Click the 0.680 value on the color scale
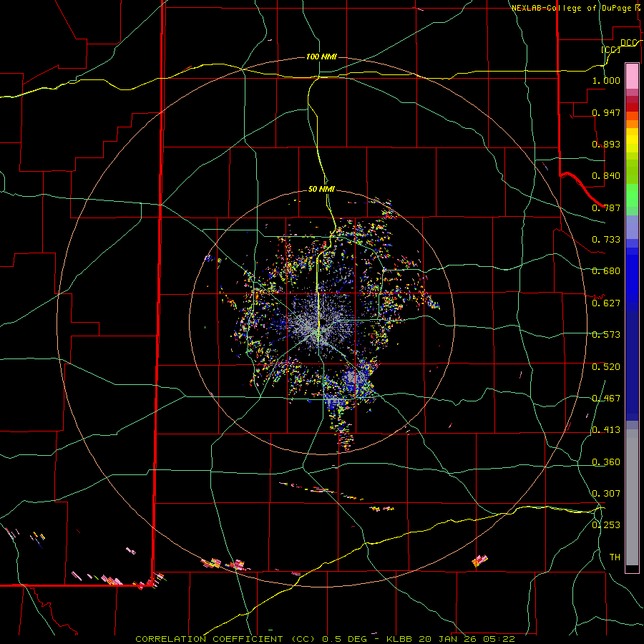Viewport: 644px width, 644px height. (x=606, y=271)
